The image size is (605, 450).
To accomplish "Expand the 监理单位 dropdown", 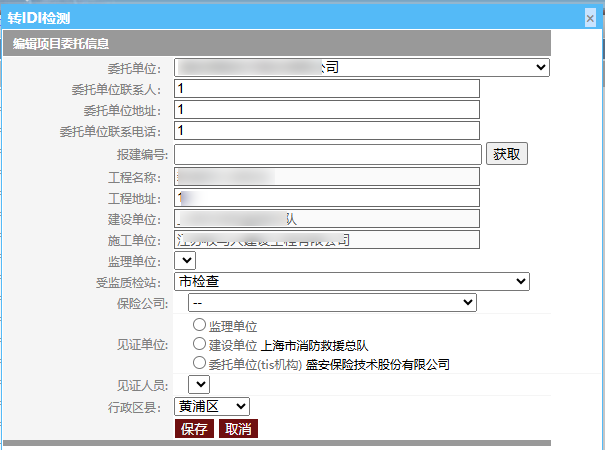I will pos(185,261).
